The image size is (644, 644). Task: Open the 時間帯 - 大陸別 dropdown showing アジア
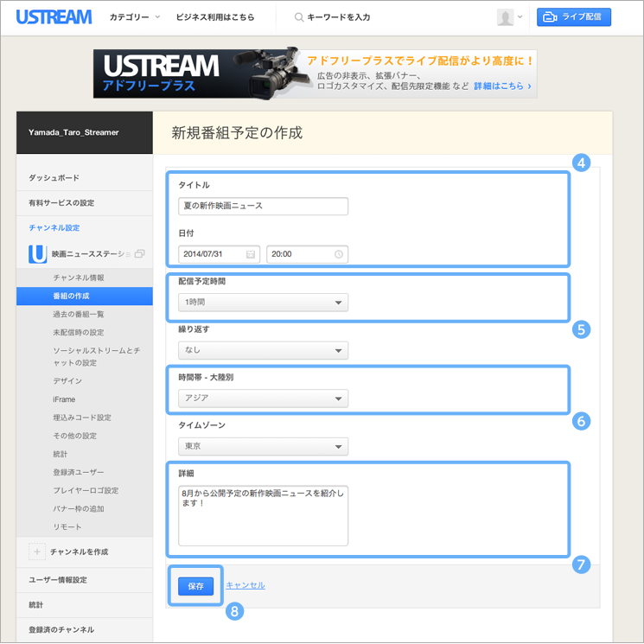(264, 399)
